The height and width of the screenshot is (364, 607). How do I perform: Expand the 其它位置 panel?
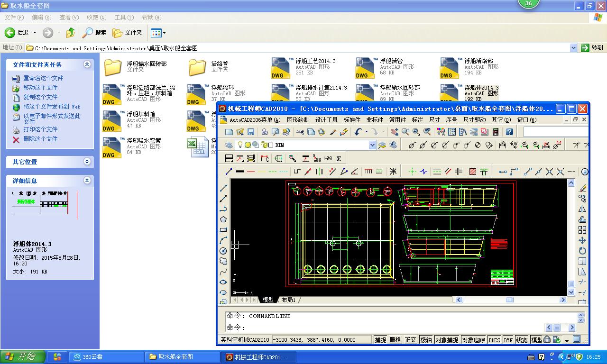(87, 162)
